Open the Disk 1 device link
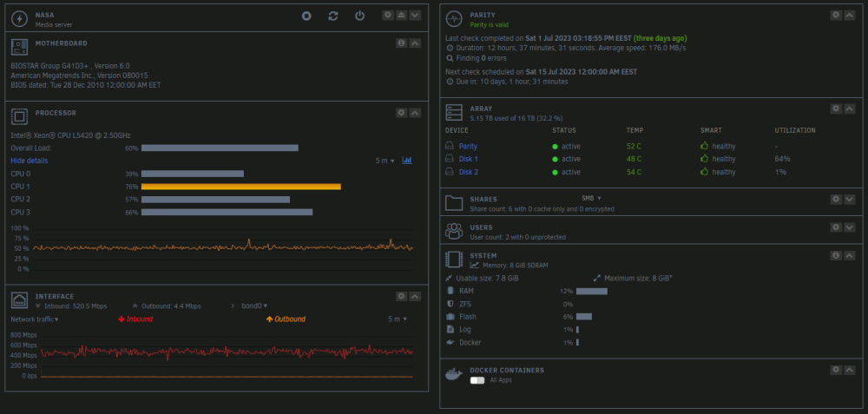 coord(469,159)
